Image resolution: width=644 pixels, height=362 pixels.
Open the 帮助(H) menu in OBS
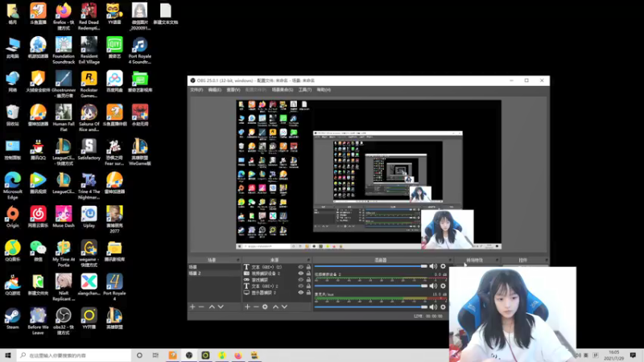coord(324,90)
